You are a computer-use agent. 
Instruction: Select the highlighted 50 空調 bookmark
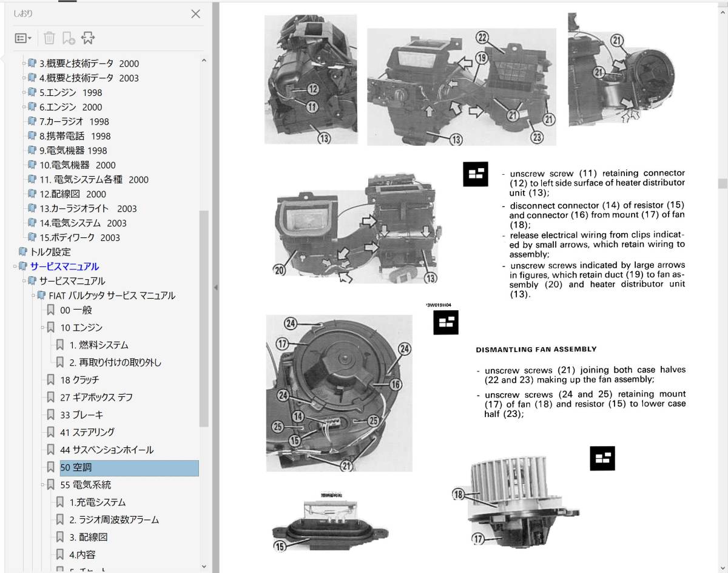click(x=129, y=467)
